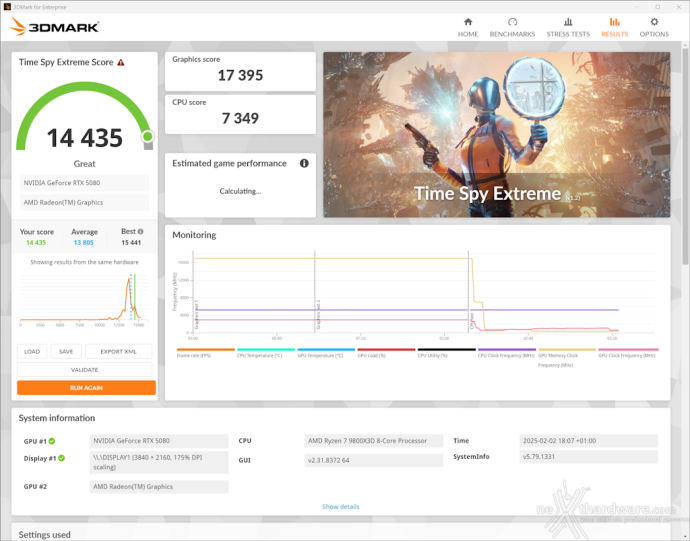Click the EXPORT XML button

[118, 351]
